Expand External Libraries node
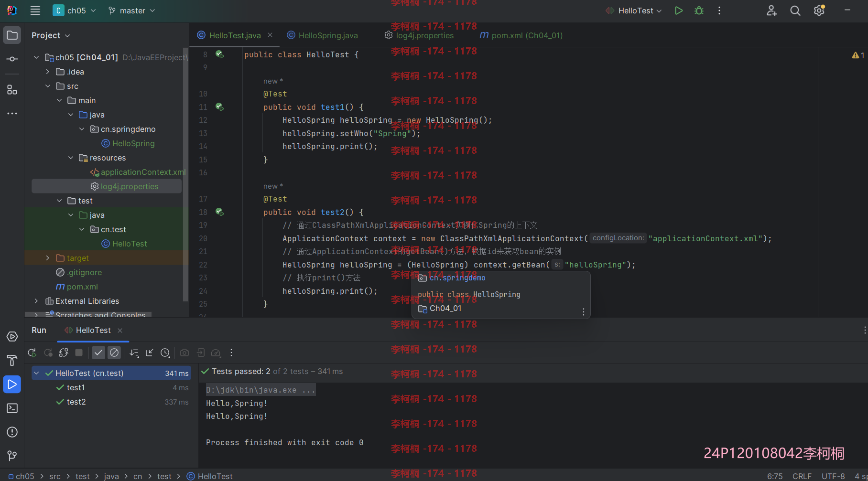The width and height of the screenshot is (868, 481). (36, 301)
